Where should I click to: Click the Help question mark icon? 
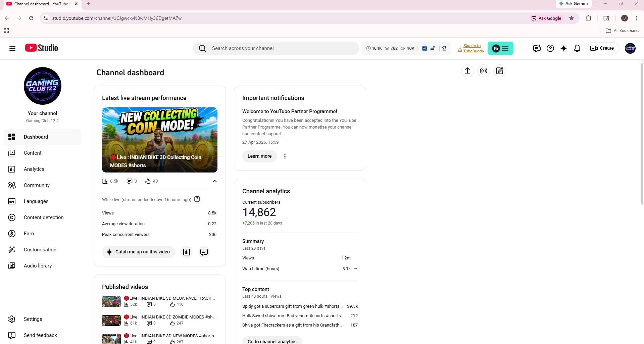coord(550,48)
